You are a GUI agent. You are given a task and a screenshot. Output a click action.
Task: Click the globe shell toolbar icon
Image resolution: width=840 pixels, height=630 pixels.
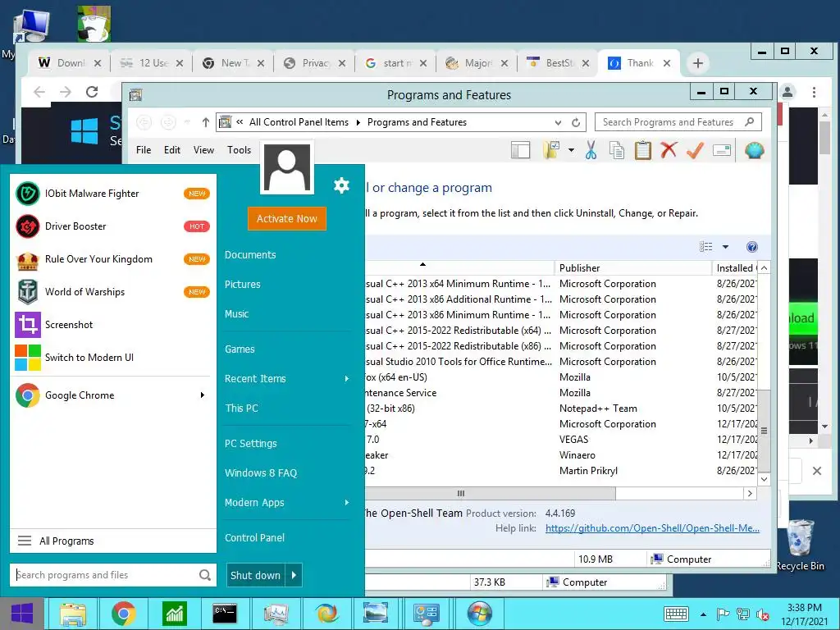pos(754,151)
